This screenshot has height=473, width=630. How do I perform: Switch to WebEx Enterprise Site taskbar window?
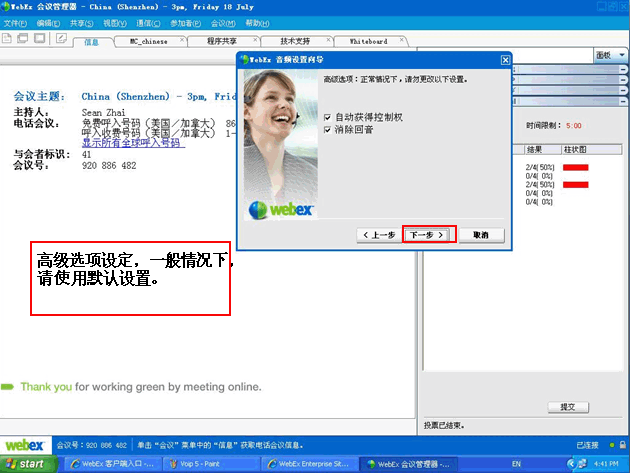(310, 464)
